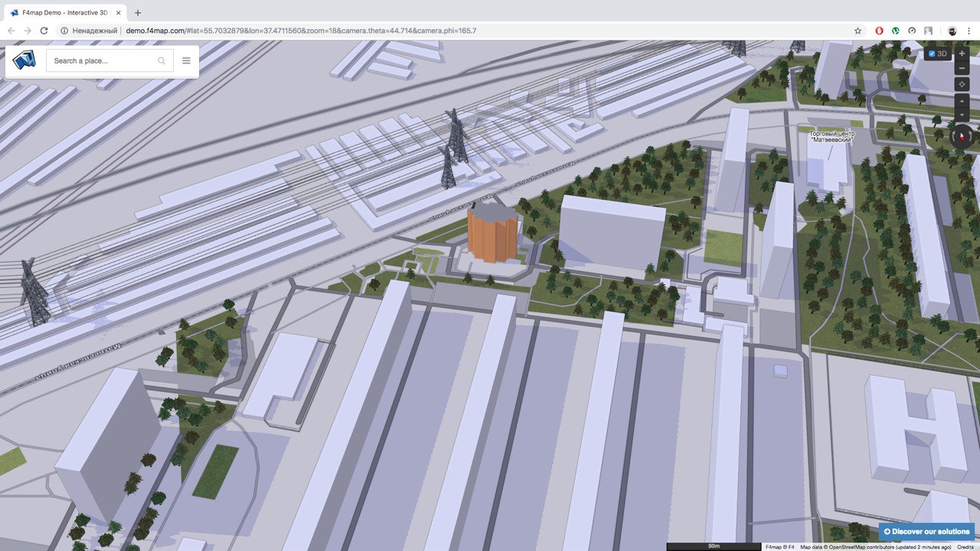Tilt camera up with the up arrow
The height and width of the screenshot is (551, 980).
tap(962, 101)
